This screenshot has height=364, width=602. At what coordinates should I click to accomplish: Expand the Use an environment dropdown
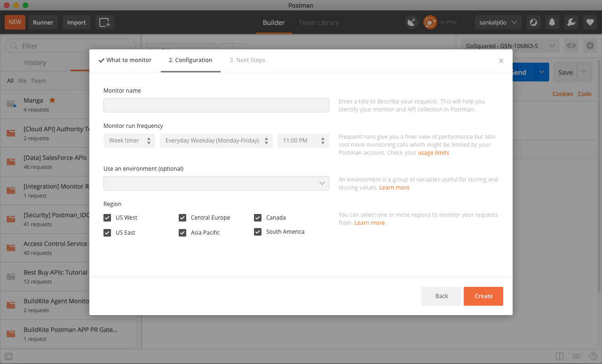[x=216, y=183]
